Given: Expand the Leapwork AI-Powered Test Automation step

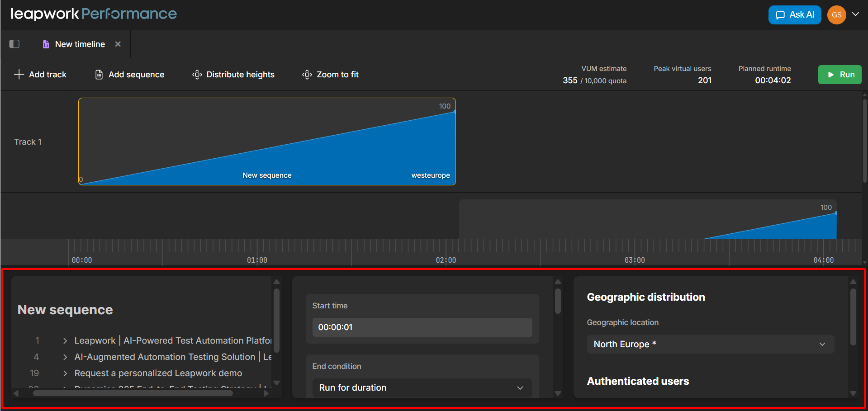Looking at the screenshot, I should tap(65, 341).
